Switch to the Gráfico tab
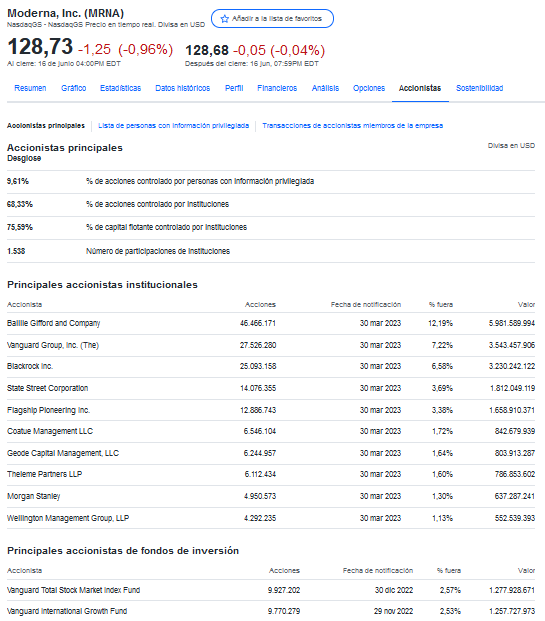This screenshot has width=545, height=621. coord(73,88)
